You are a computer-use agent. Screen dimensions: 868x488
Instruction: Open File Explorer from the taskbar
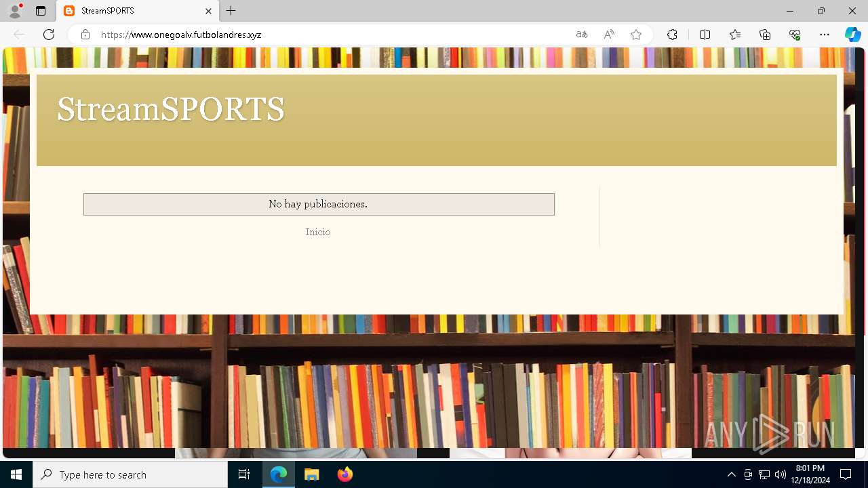tap(312, 474)
